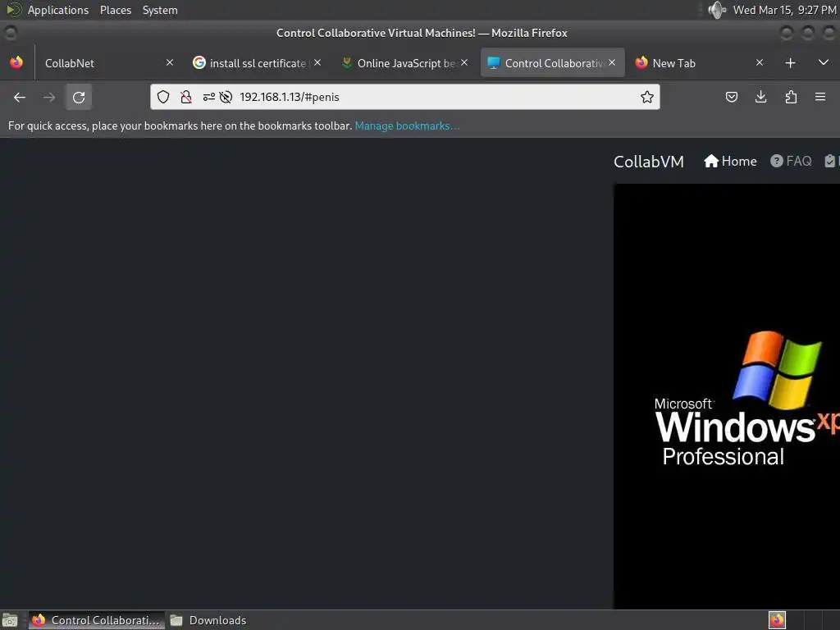
Task: Open the Save to Pocket icon
Action: pos(731,97)
